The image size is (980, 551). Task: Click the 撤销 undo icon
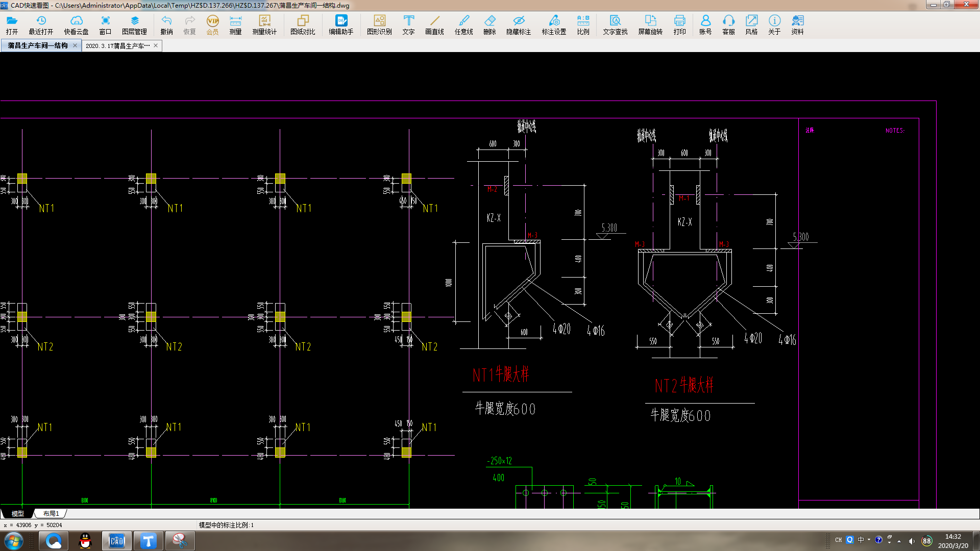pyautogui.click(x=166, y=24)
